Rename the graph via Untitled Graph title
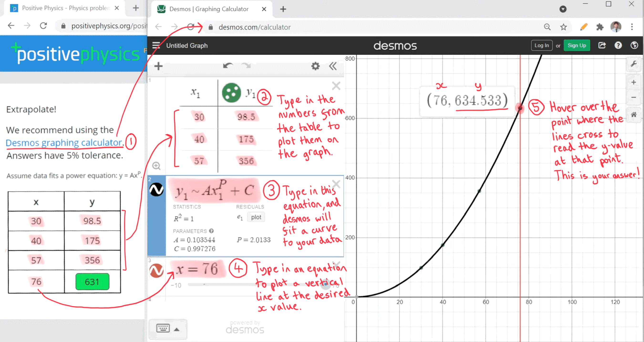This screenshot has height=342, width=644. point(187,45)
